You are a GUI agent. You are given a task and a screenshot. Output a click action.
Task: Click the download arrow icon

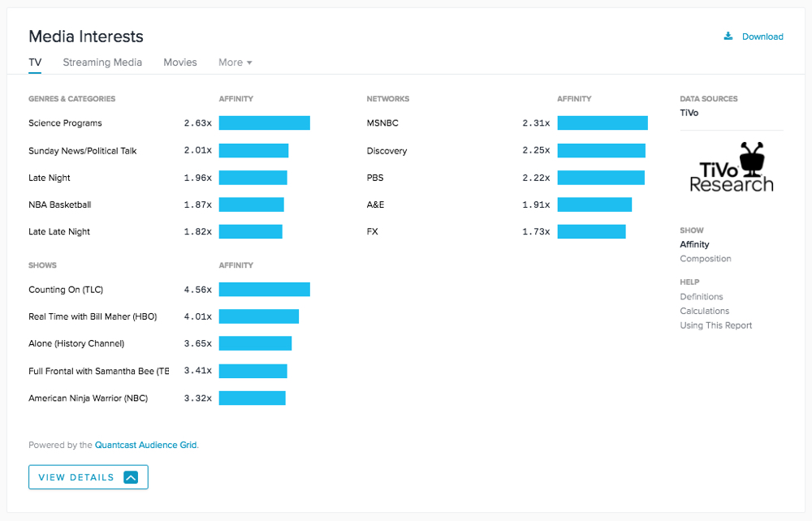728,36
